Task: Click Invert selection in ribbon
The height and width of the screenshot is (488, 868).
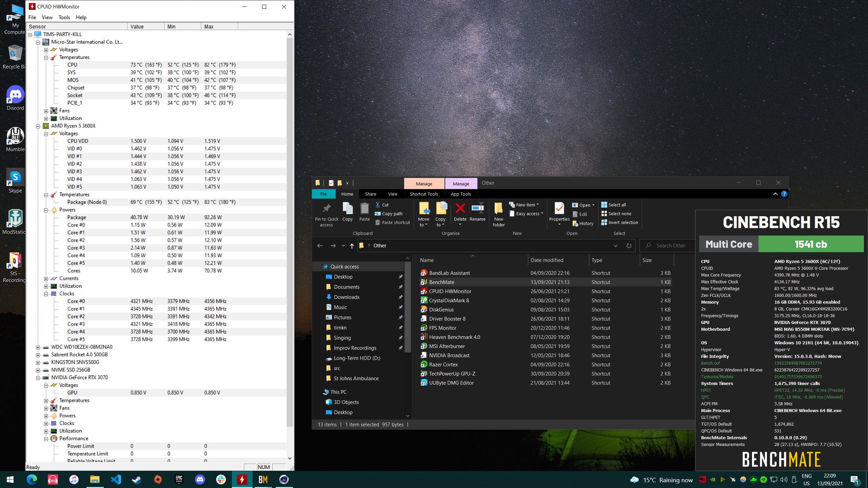Action: [619, 223]
